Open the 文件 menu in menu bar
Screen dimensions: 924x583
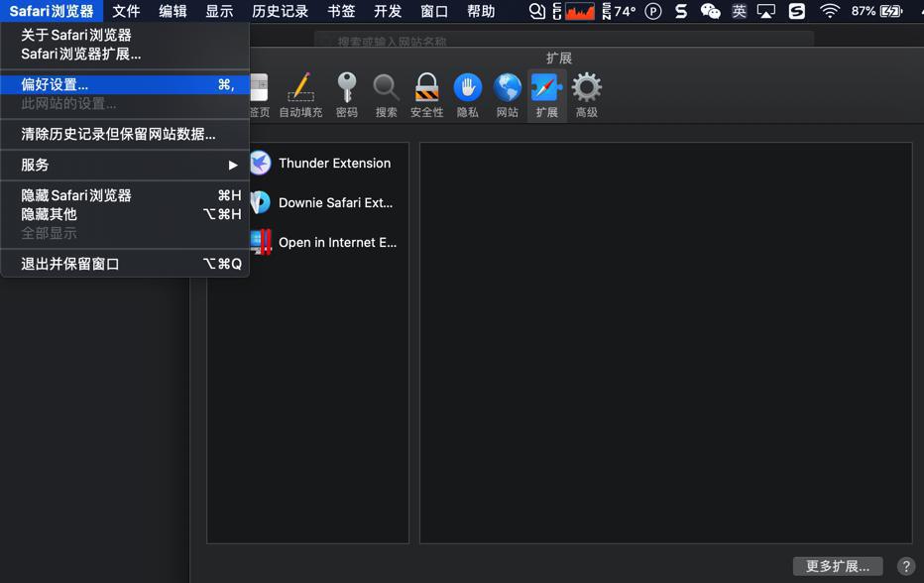[x=126, y=11]
